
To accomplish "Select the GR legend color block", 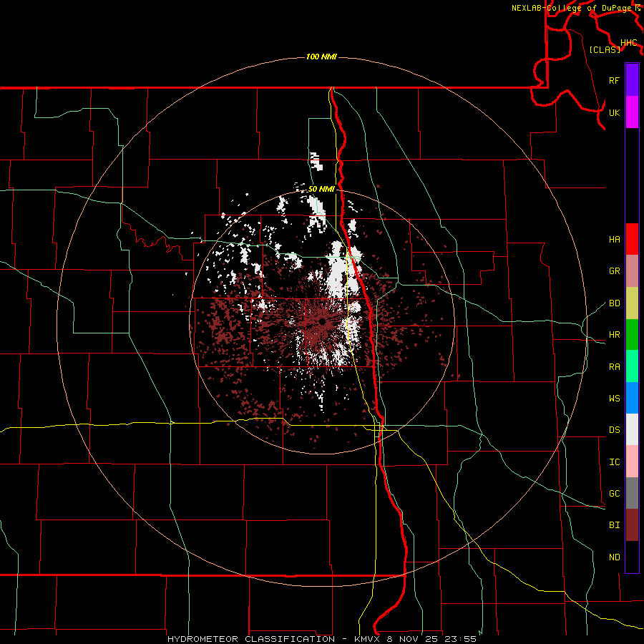I will tap(632, 270).
